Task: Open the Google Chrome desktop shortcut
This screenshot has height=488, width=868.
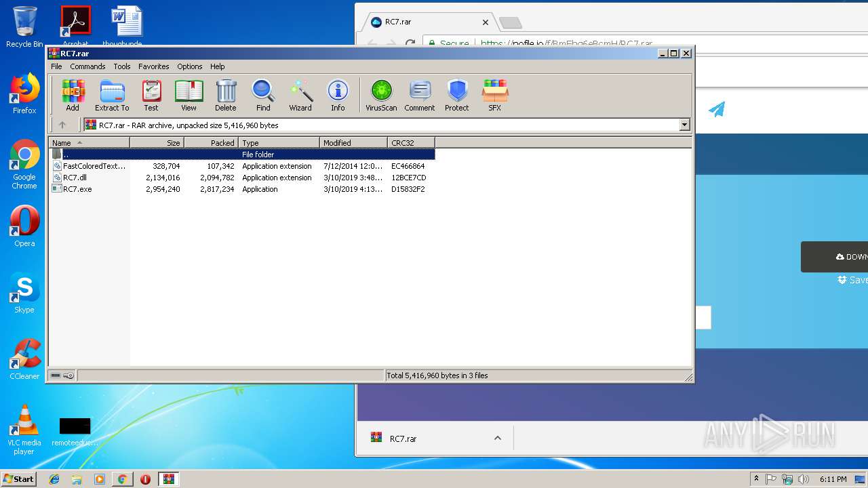Action: click(x=24, y=165)
